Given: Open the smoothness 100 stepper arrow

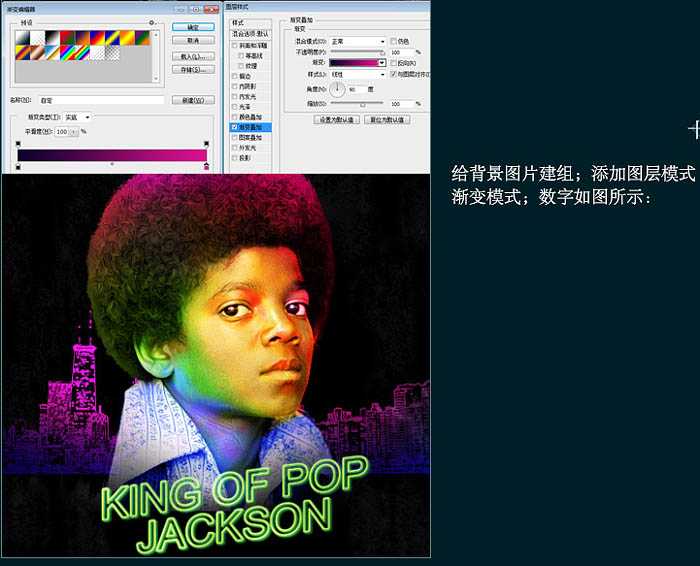Looking at the screenshot, I should (75, 132).
